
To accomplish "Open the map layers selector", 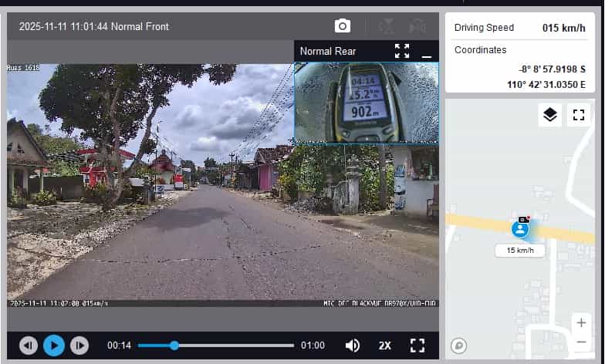I will (x=549, y=116).
